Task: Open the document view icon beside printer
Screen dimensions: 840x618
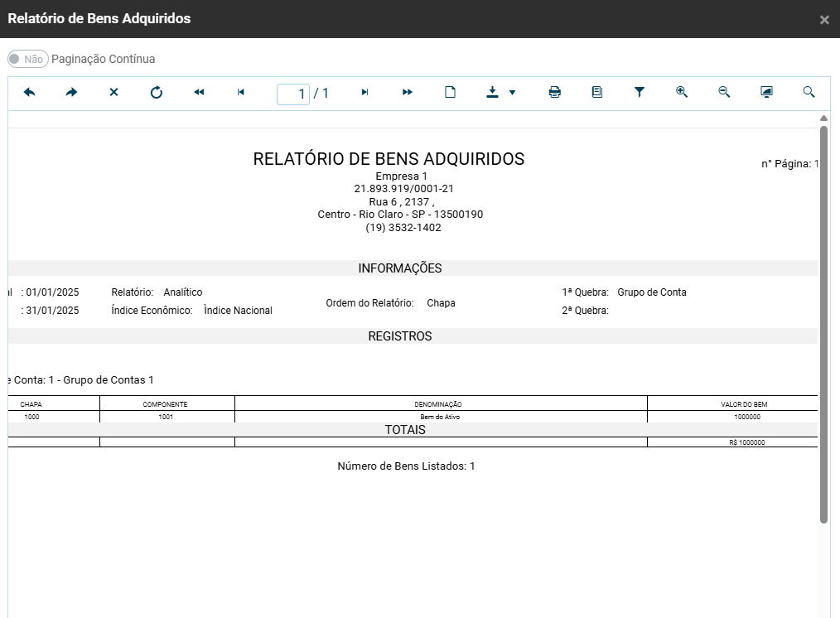Action: click(597, 93)
